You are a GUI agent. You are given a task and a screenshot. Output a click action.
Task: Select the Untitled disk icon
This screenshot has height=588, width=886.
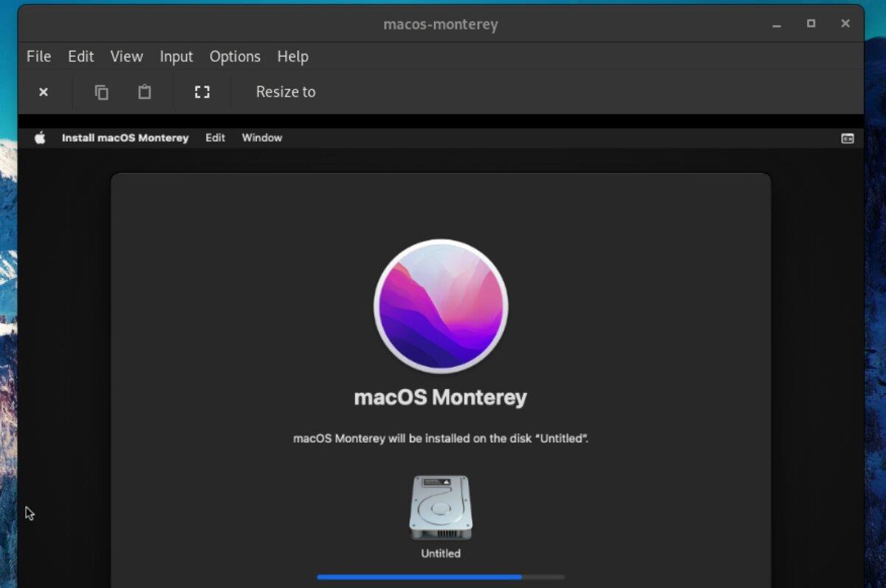(440, 507)
